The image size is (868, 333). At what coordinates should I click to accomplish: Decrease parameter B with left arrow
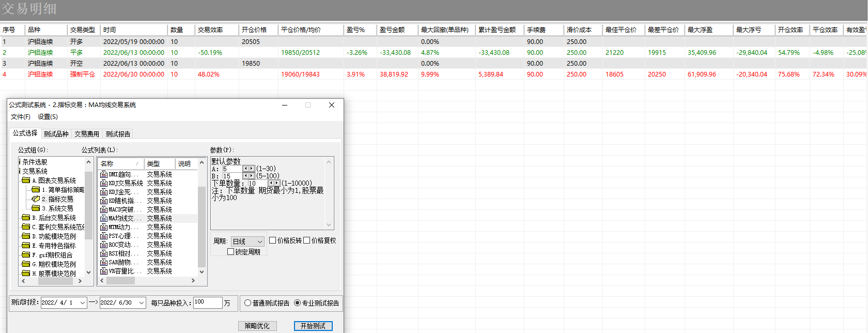coord(246,176)
